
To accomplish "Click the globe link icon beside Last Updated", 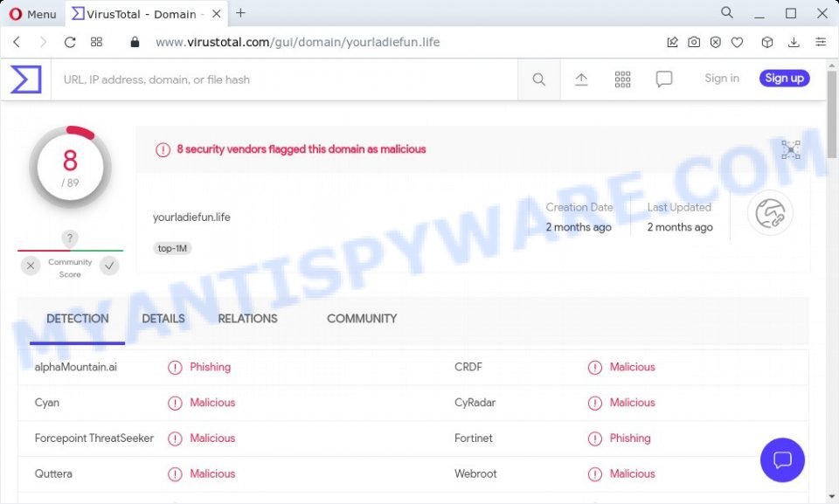I will 770,213.
